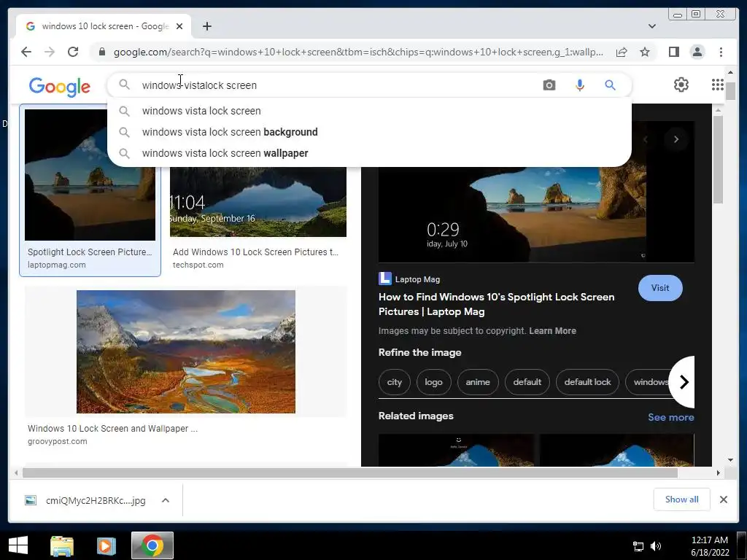Open a new tab with plus button
Image resolution: width=747 pixels, height=560 pixels.
coord(206,26)
